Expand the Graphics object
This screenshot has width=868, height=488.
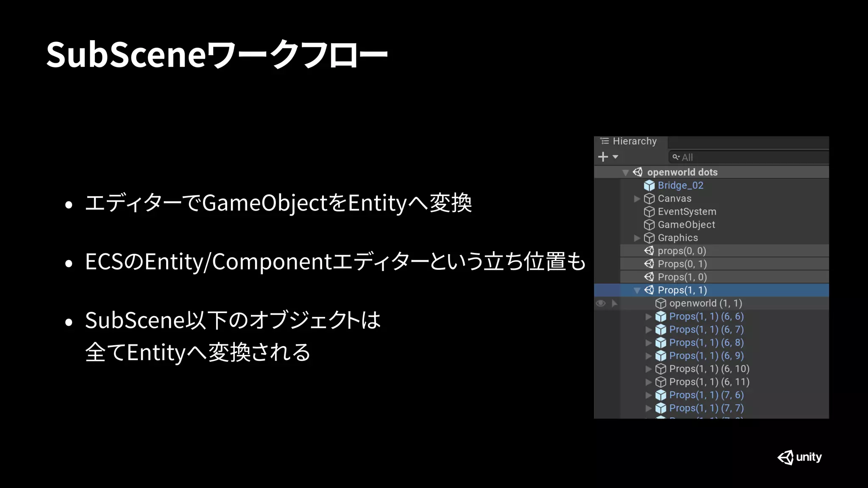637,238
